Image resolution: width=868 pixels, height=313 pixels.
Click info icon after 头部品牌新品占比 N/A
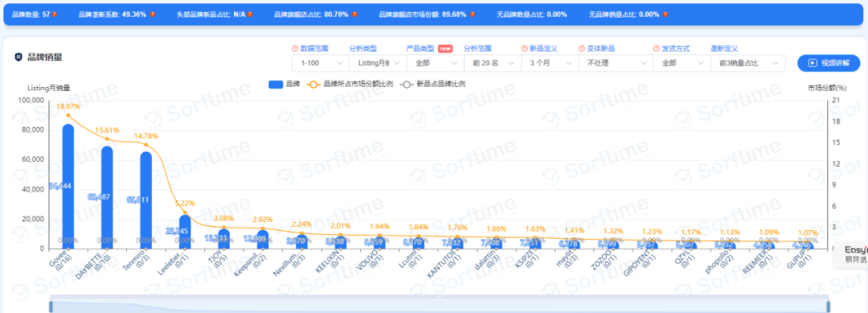(x=250, y=14)
